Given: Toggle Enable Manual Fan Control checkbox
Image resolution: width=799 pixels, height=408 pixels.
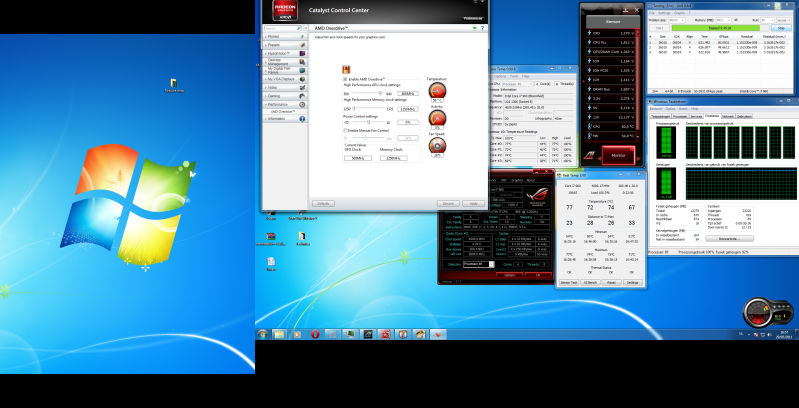Looking at the screenshot, I should [x=345, y=131].
